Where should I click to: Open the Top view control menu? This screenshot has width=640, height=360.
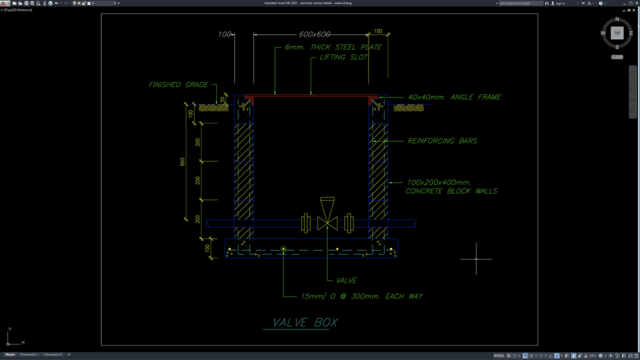tap(6, 10)
